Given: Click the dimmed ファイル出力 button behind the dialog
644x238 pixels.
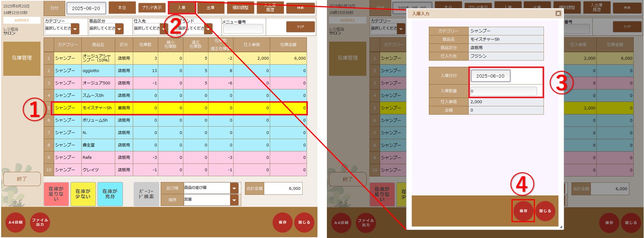Looking at the screenshot, I should click(366, 223).
